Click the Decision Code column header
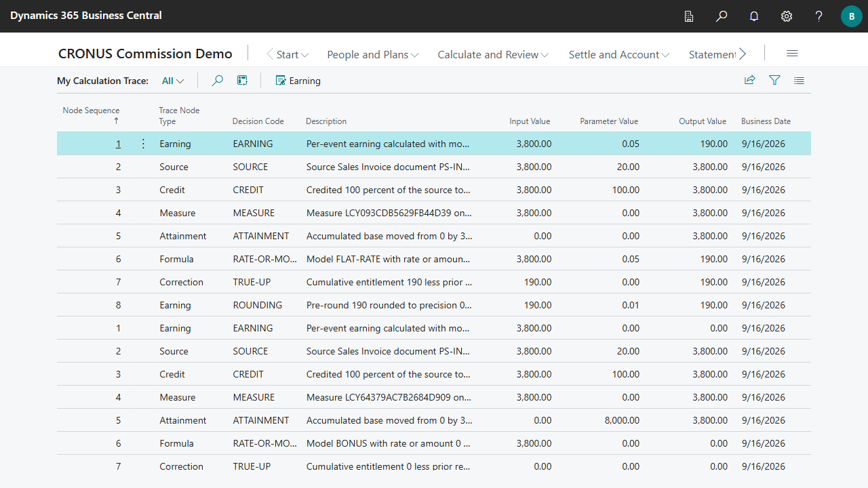 tap(258, 121)
